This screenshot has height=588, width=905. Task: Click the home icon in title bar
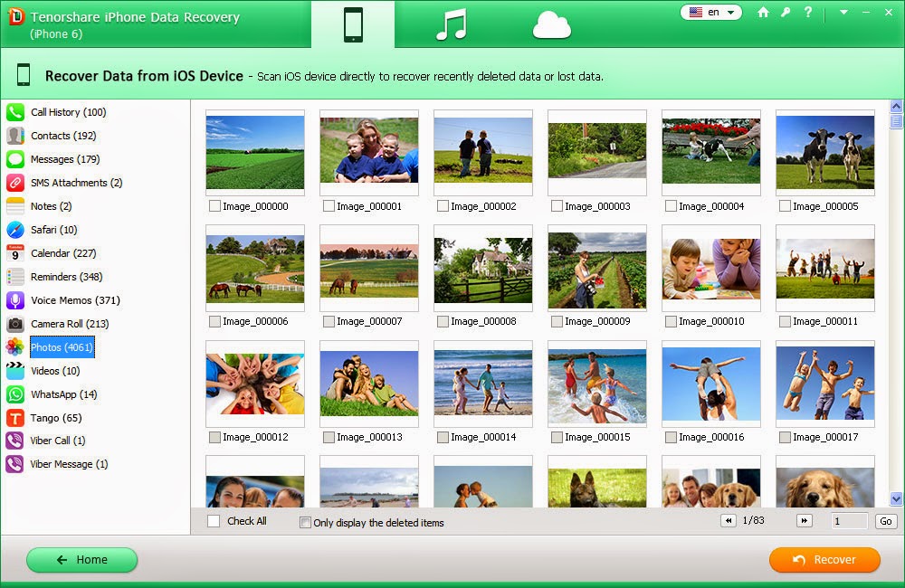coord(763,12)
